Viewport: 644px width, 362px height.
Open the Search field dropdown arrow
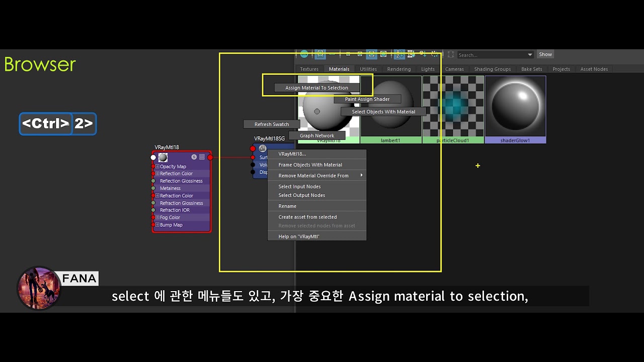point(530,54)
